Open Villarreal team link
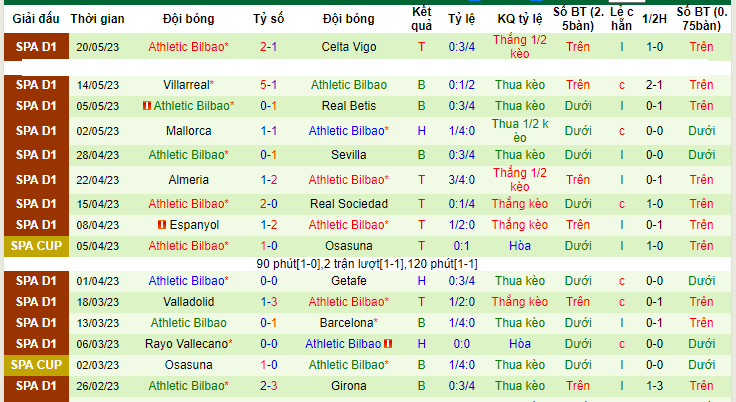Screen dimensions: 736x402 tap(188, 85)
